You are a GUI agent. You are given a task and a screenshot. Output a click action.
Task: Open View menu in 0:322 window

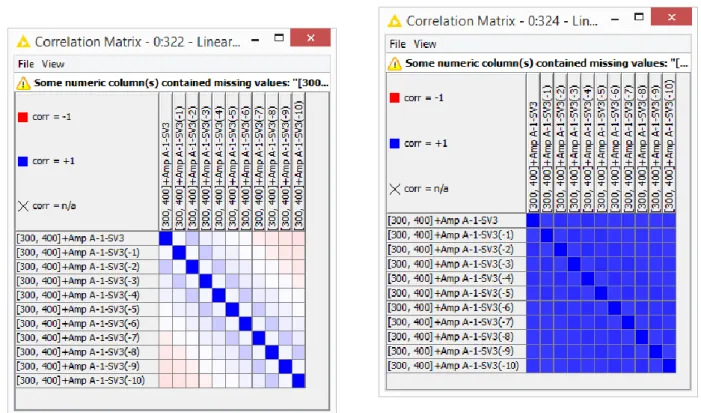tap(53, 64)
